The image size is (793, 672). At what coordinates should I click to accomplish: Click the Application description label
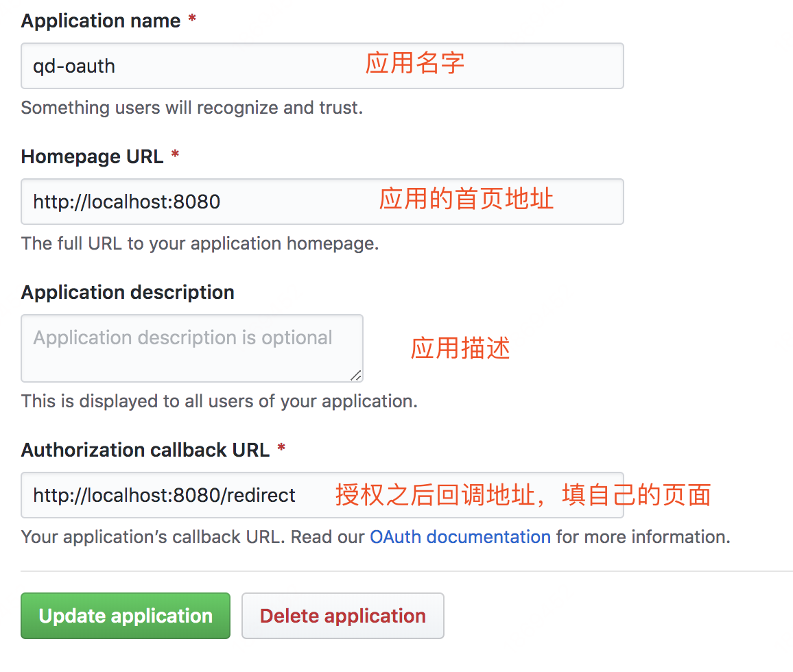pyautogui.click(x=128, y=292)
